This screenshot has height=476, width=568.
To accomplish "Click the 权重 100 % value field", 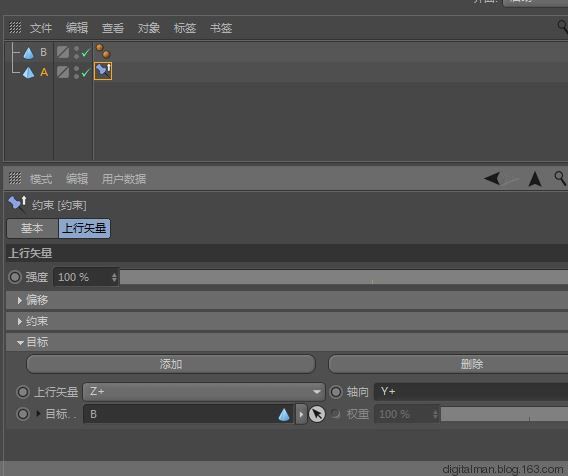I will (404, 414).
